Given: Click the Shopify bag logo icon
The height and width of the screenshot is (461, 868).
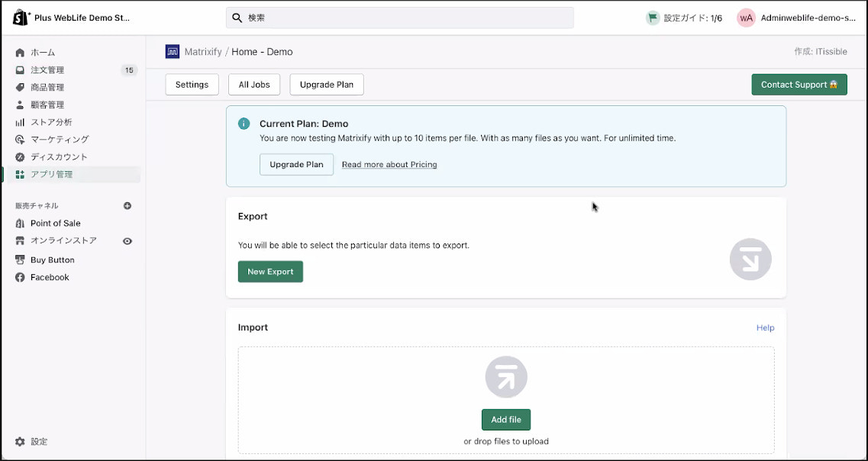Looking at the screenshot, I should coord(21,18).
